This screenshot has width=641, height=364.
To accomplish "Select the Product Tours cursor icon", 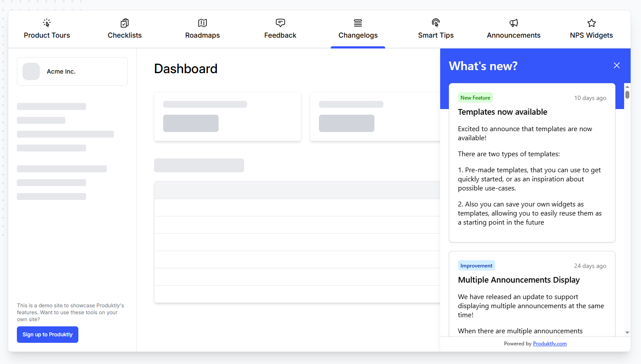I will [46, 23].
